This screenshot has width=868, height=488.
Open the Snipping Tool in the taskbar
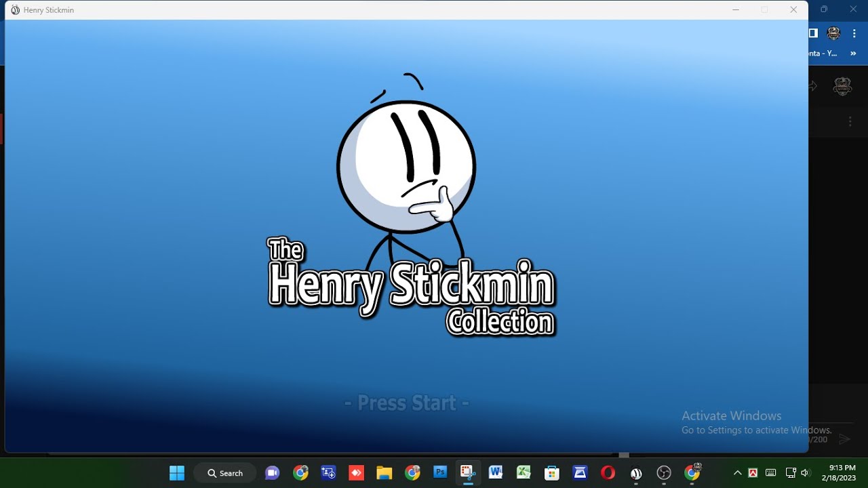[x=468, y=473]
